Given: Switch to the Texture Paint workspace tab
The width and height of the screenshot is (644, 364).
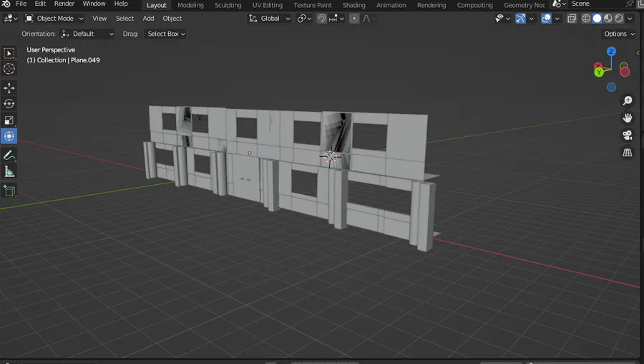Looking at the screenshot, I should click(x=312, y=5).
